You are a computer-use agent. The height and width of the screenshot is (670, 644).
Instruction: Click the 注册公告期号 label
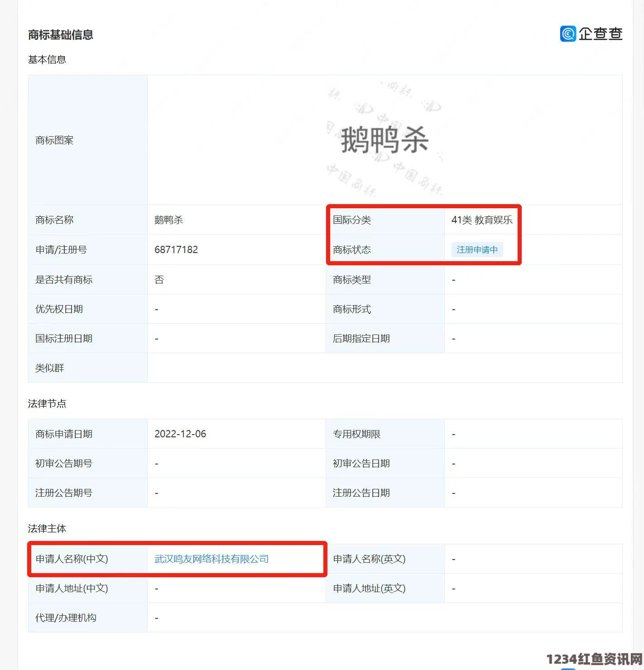64,493
